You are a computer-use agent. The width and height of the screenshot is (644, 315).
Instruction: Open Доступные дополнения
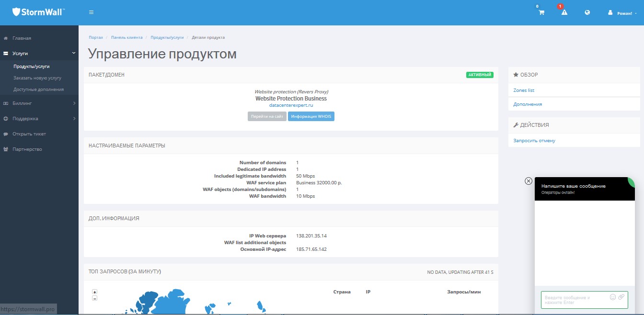tap(38, 89)
